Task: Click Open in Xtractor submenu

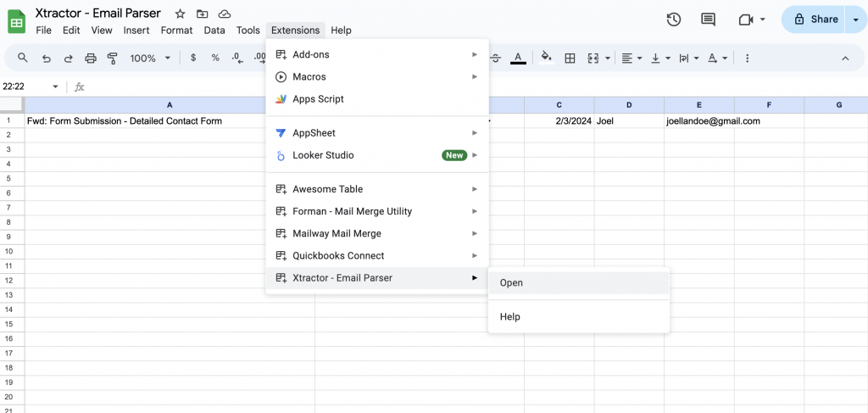Action: pos(511,283)
